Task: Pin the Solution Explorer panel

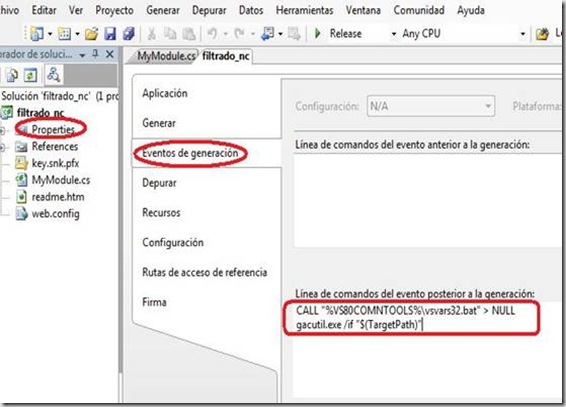Action: tap(95, 54)
